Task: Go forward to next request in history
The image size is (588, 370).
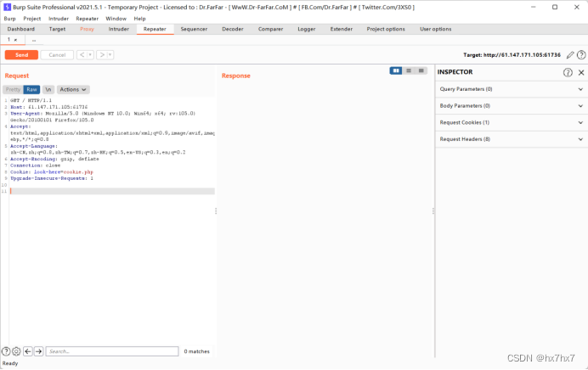Action: click(102, 55)
